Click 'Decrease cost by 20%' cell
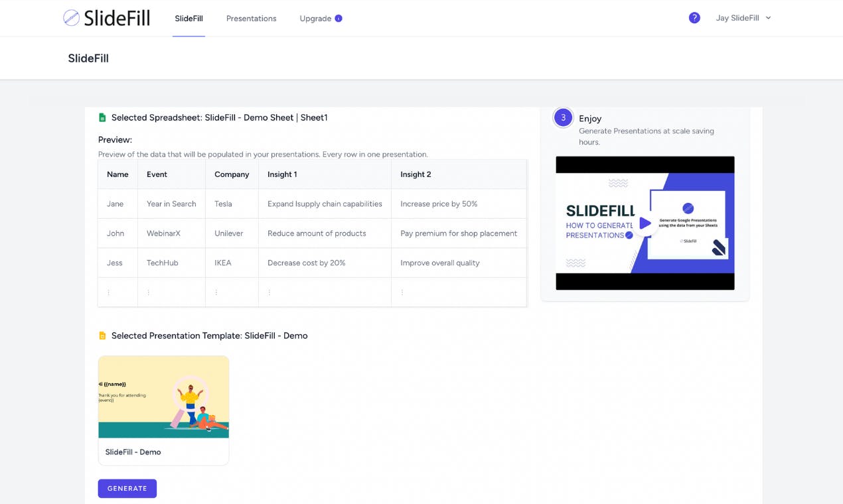The width and height of the screenshot is (843, 504). click(x=325, y=263)
